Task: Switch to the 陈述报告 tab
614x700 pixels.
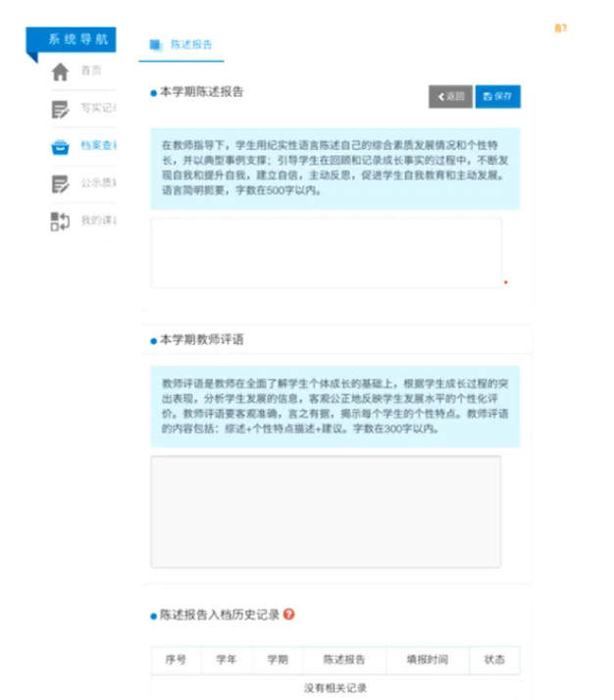Action: [x=182, y=45]
